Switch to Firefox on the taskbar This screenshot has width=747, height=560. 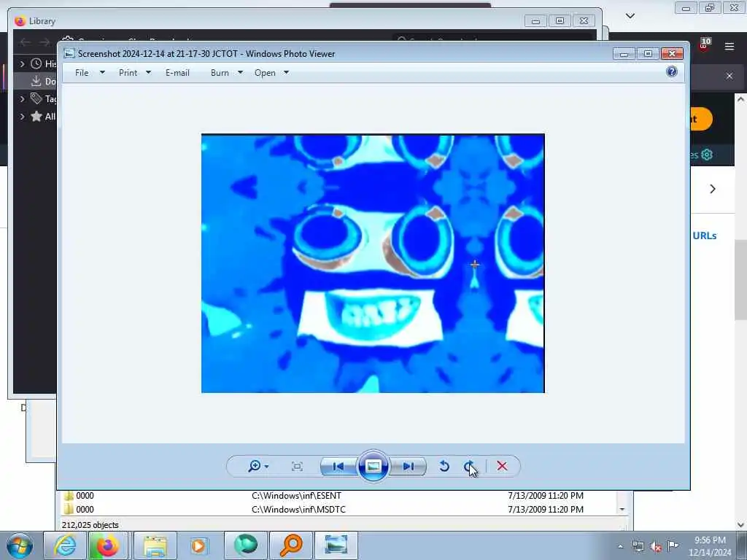point(108,545)
